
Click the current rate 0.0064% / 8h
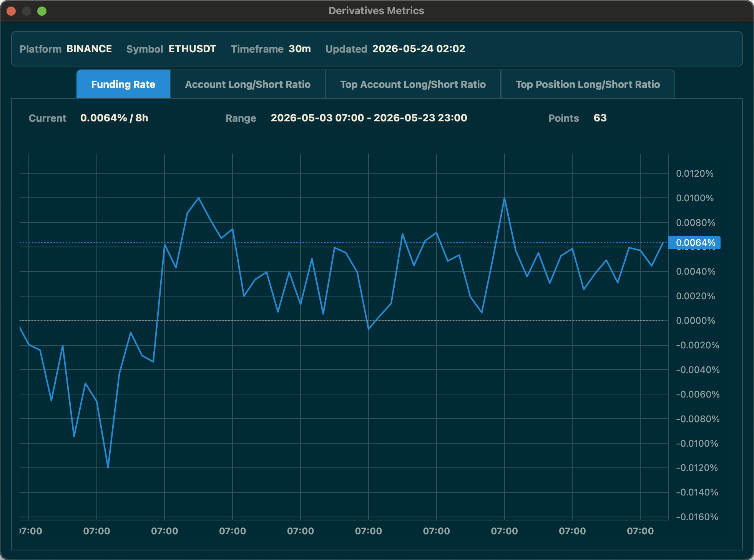click(114, 118)
